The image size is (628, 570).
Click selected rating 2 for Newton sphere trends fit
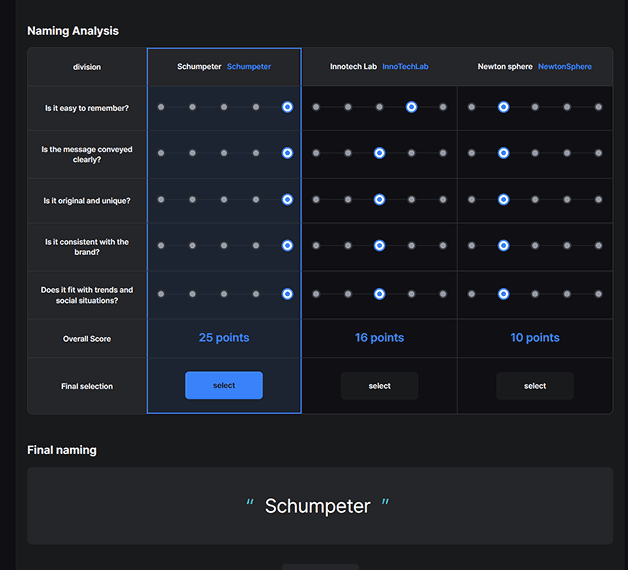pos(503,294)
